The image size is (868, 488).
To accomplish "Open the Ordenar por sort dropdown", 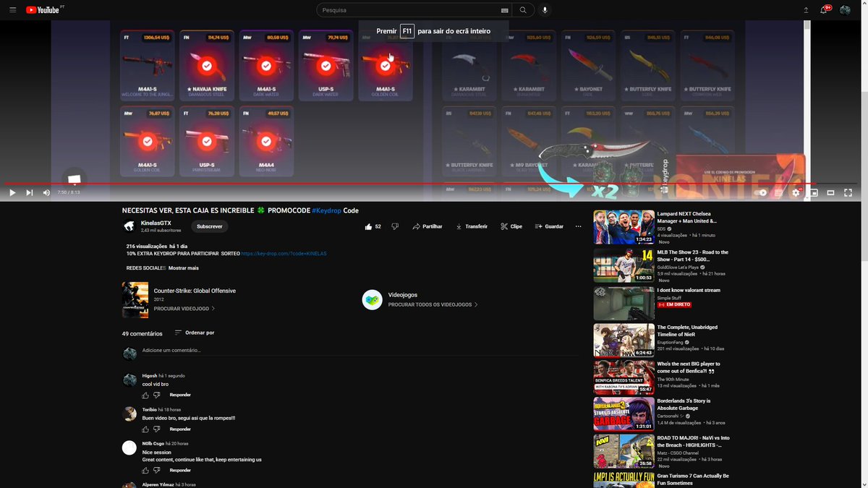I will click(193, 333).
